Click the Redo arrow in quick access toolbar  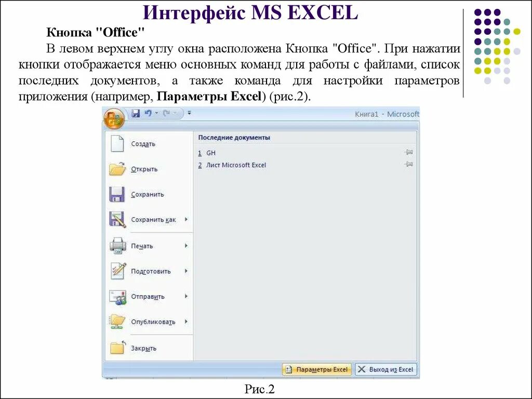coord(166,113)
